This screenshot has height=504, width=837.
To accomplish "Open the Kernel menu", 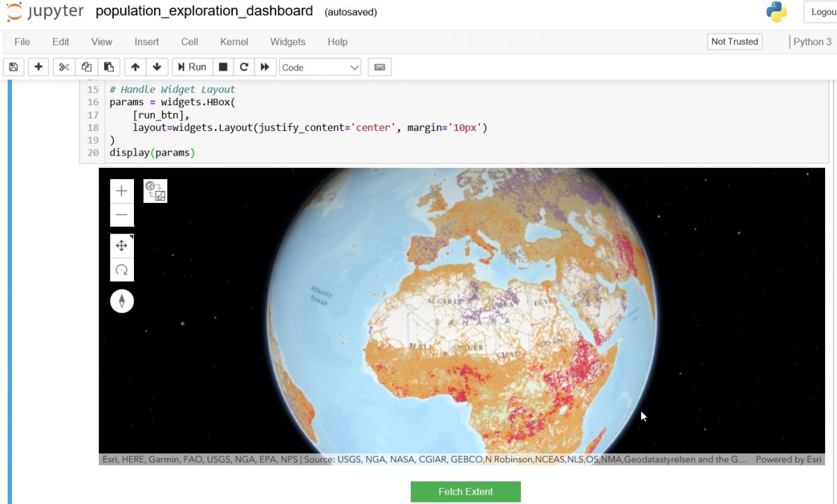I will click(x=234, y=42).
